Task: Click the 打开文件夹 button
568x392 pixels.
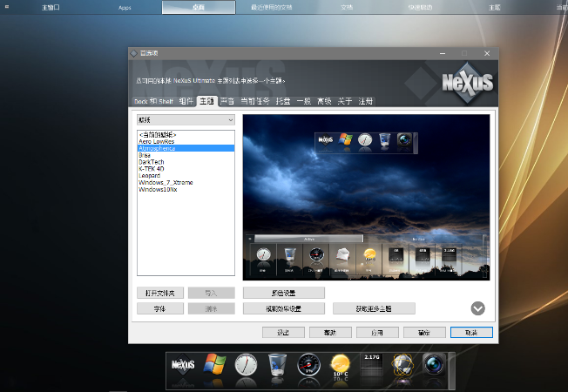Action: [160, 293]
